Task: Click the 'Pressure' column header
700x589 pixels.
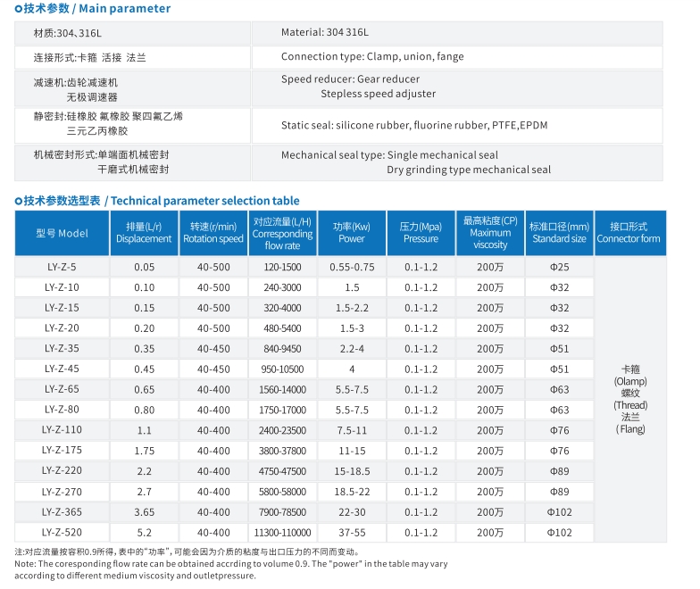Action: click(421, 234)
